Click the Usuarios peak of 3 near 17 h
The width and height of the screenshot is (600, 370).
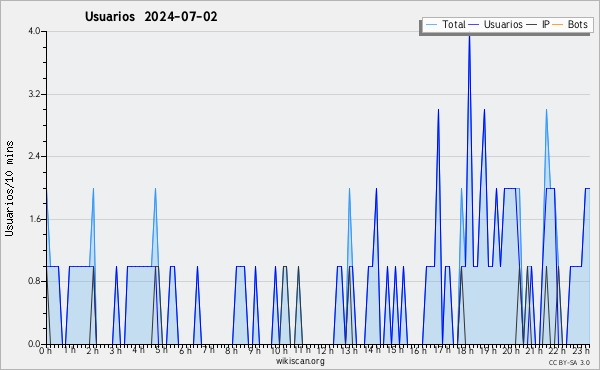439,112
